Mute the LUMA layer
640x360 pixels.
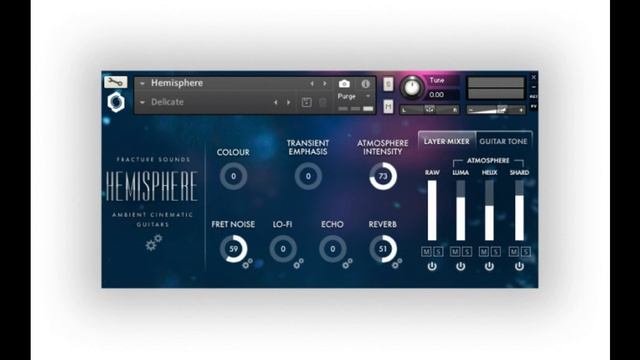click(455, 251)
